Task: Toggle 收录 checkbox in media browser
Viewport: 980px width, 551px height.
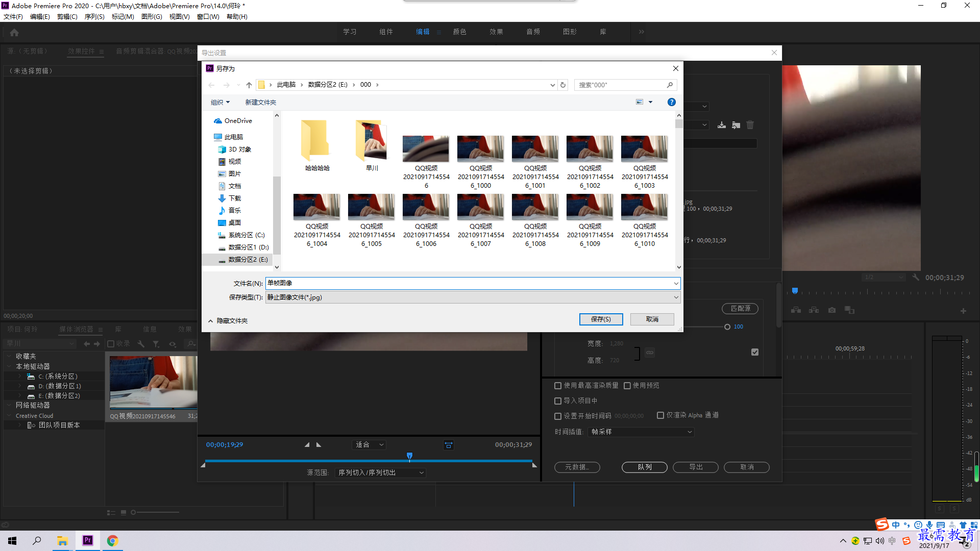Action: pos(111,344)
